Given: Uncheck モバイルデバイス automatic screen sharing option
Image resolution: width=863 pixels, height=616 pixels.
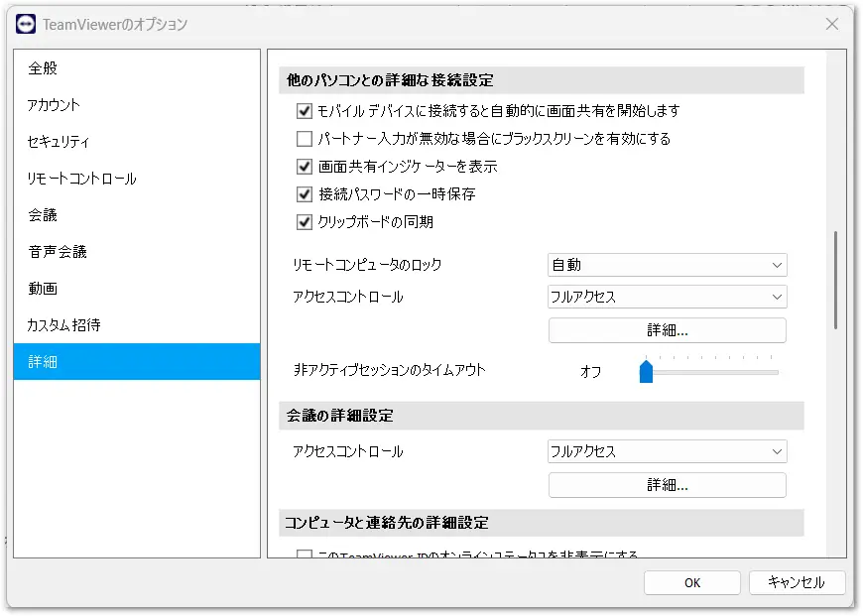Looking at the screenshot, I should pyautogui.click(x=305, y=111).
